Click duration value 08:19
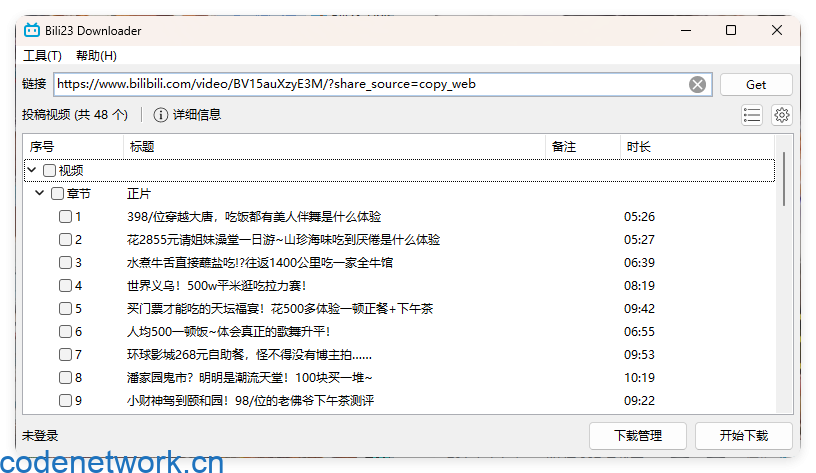 coord(640,285)
